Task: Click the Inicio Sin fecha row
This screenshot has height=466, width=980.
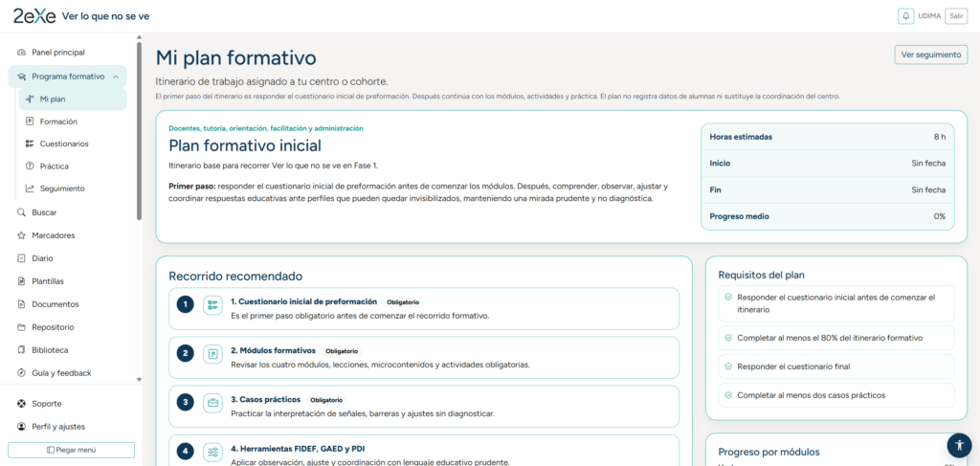Action: pyautogui.click(x=828, y=163)
